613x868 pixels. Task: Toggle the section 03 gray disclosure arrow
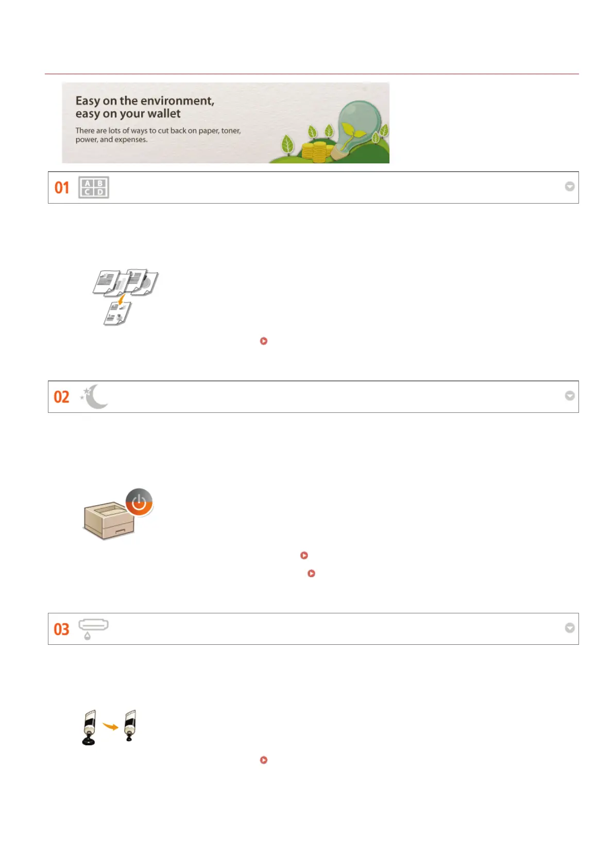tap(570, 628)
